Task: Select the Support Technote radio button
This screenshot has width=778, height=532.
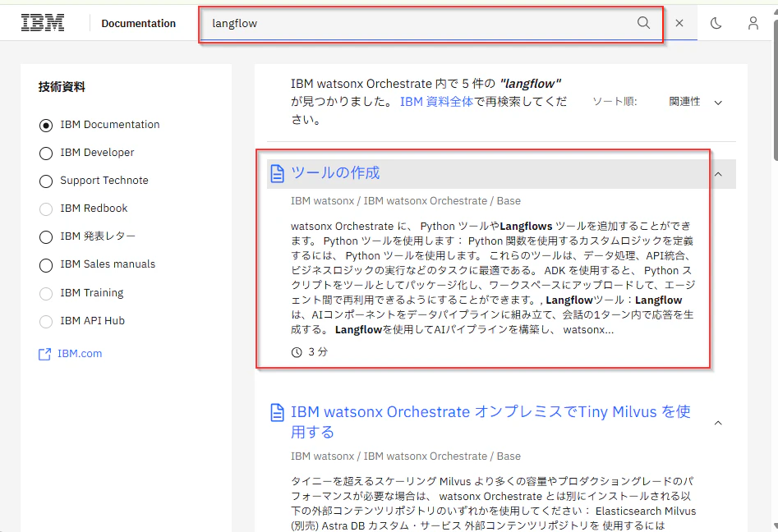Action: pos(46,181)
